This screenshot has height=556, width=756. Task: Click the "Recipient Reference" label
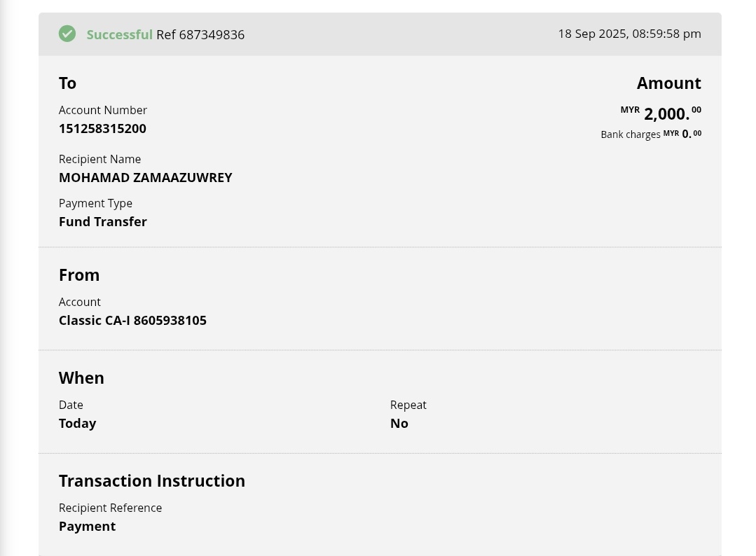click(x=110, y=508)
